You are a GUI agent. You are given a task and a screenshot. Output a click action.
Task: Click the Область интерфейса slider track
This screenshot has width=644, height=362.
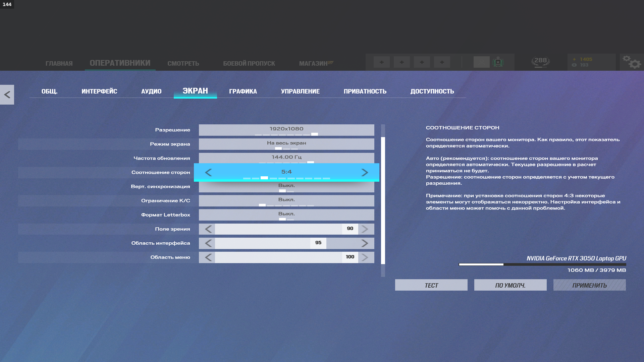pyautogui.click(x=286, y=243)
